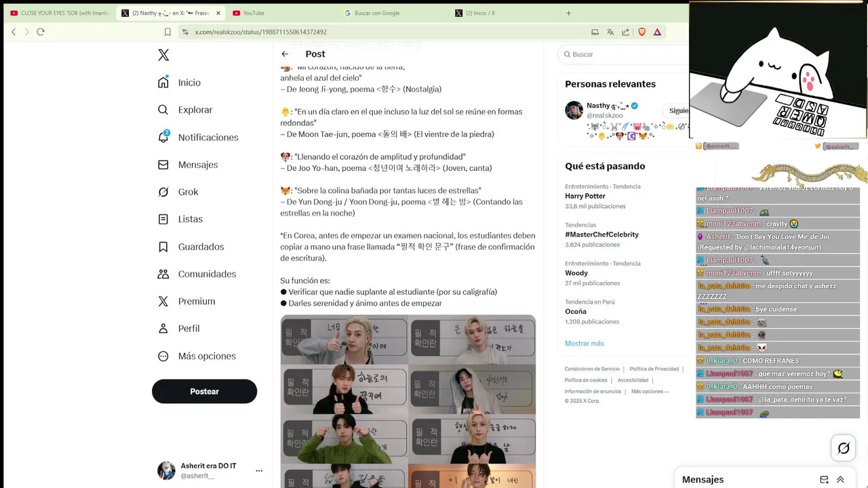Click the X logo in the sidebar
868x488 pixels.
click(x=163, y=55)
